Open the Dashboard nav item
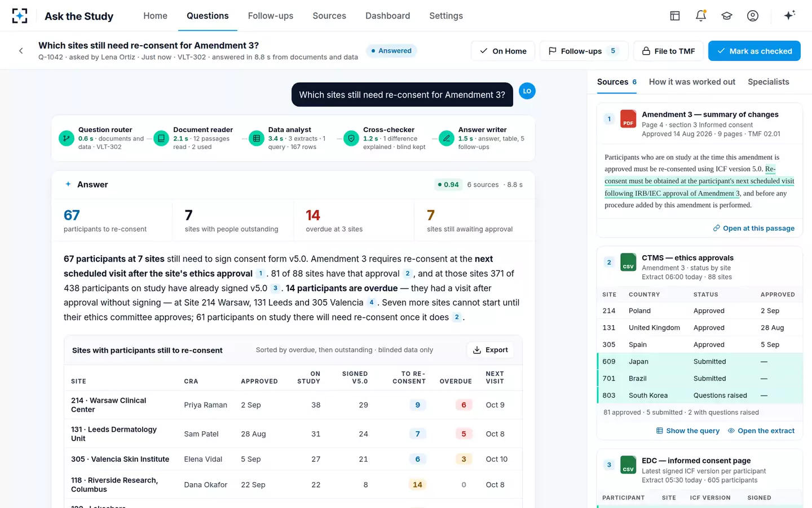 pos(387,16)
